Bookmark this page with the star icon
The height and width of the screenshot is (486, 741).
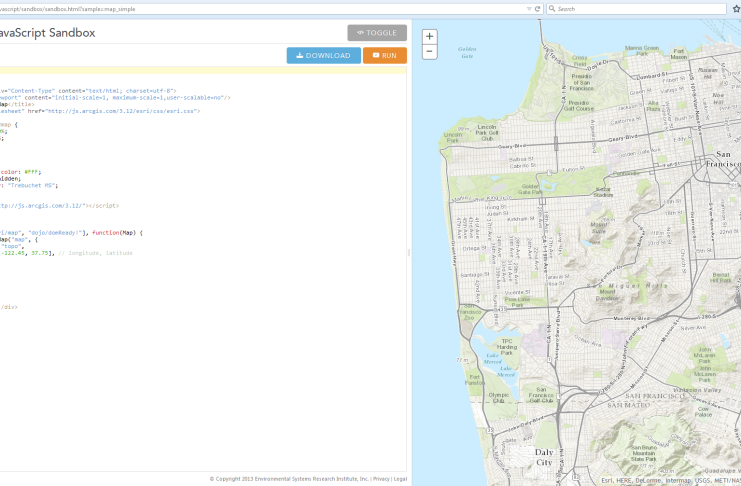pyautogui.click(x=736, y=9)
